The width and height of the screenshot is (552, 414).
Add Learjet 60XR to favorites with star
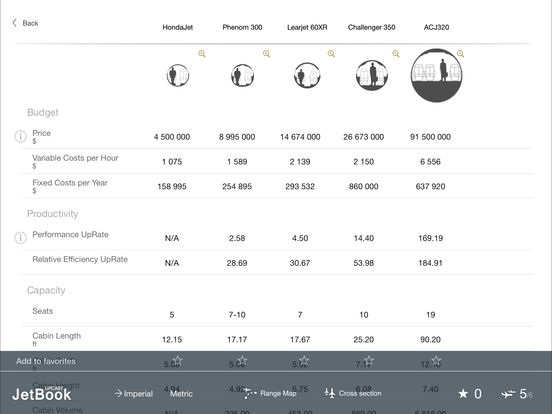tap(305, 360)
